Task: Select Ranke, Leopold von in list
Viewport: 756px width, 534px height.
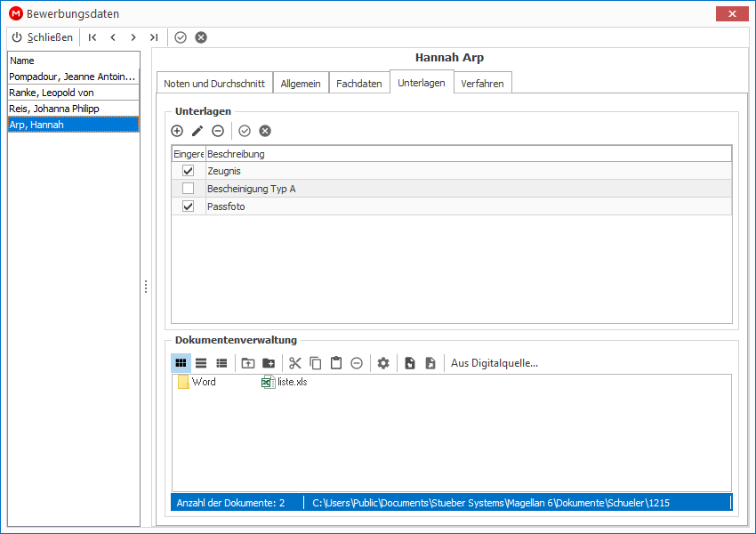Action: [x=73, y=93]
